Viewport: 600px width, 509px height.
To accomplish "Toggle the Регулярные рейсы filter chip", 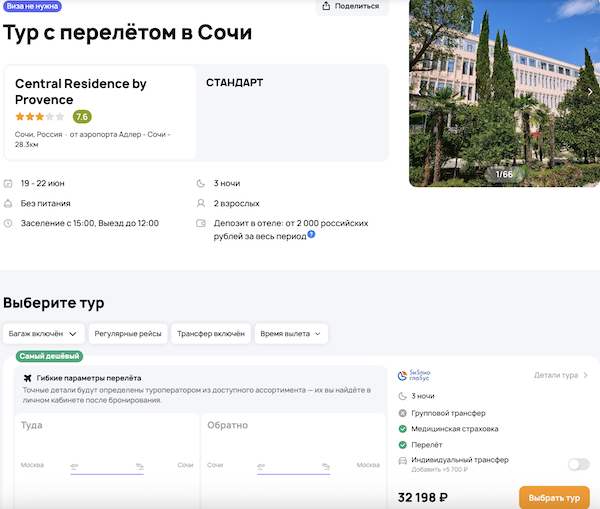I will tap(128, 333).
